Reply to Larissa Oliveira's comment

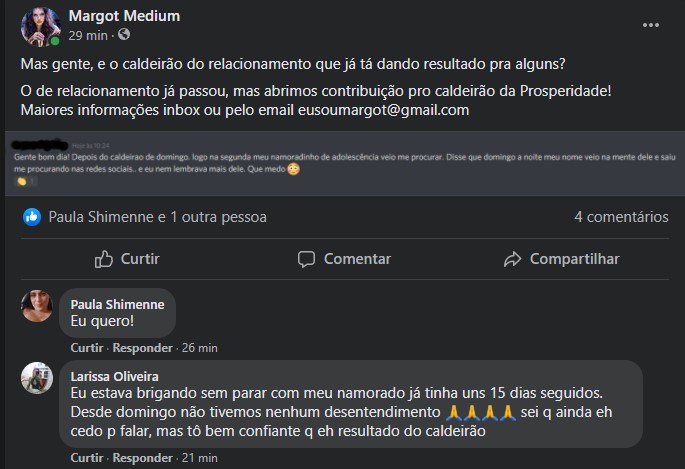pyautogui.click(x=142, y=458)
